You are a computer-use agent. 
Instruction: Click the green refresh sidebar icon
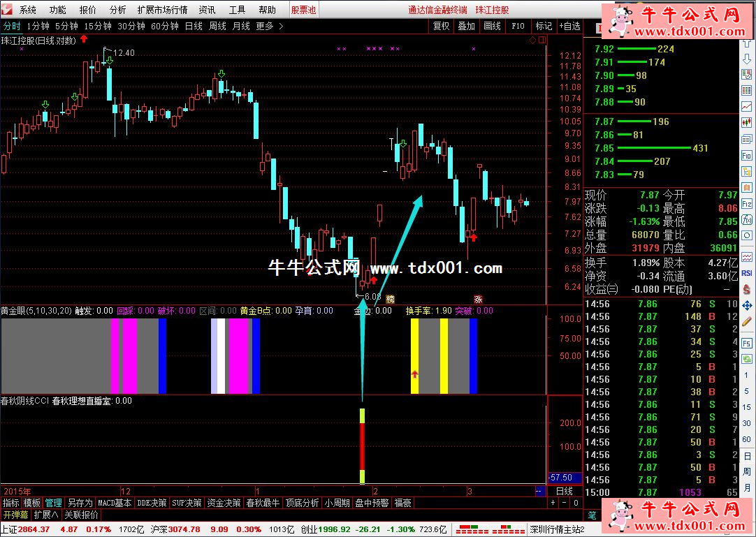(x=747, y=359)
